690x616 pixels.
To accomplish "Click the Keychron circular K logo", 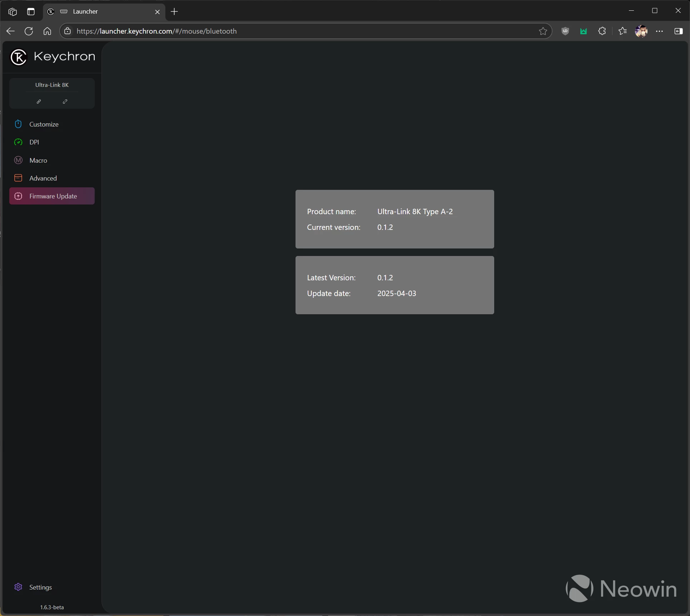I will pyautogui.click(x=19, y=57).
